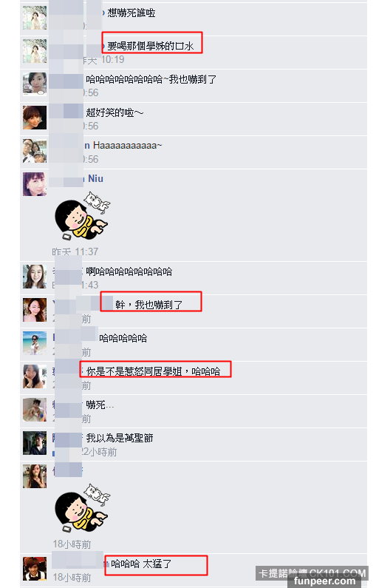Viewport: 376px width, 588px height.
Task: Click purple-haired avatar next to Niu
Action: [35, 183]
